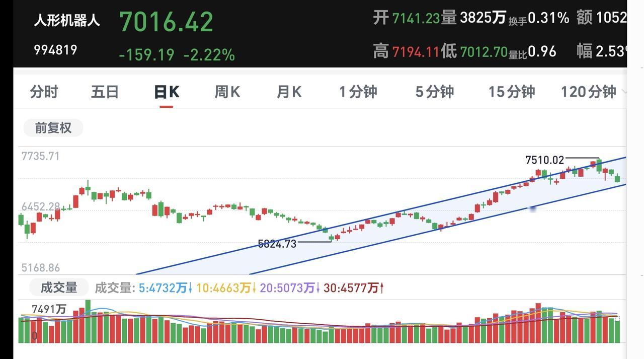Open the 前复权 adjustment selector
This screenshot has width=644, height=359.
click(53, 128)
